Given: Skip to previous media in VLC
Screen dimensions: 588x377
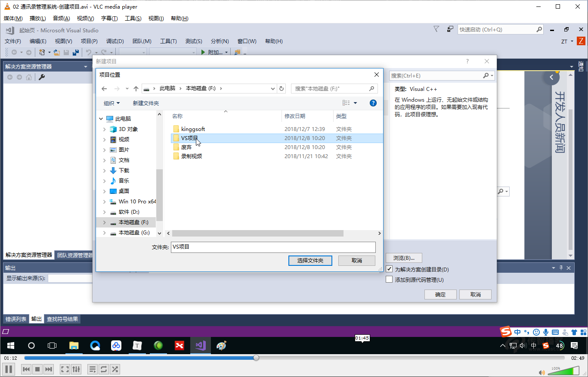Looking at the screenshot, I should click(26, 369).
